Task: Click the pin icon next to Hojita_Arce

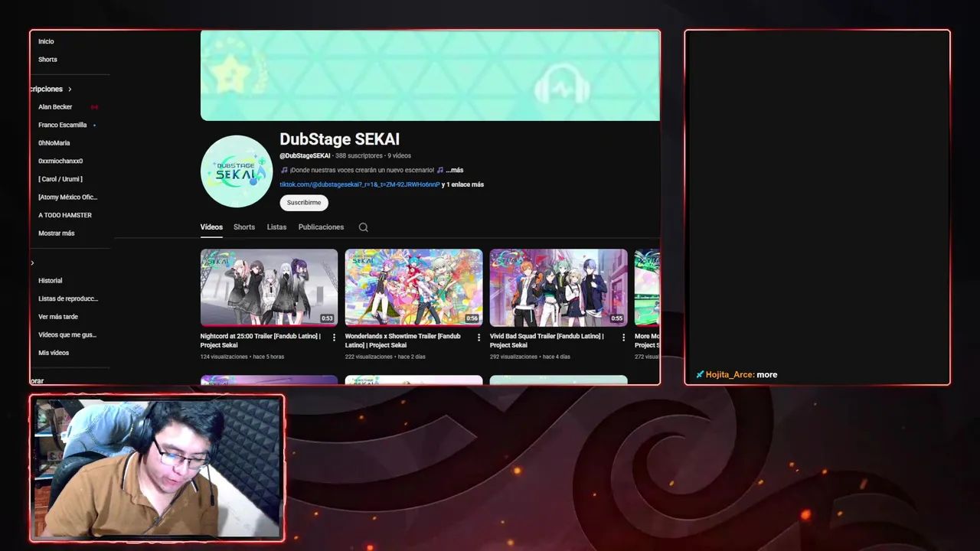Action: 700,375
